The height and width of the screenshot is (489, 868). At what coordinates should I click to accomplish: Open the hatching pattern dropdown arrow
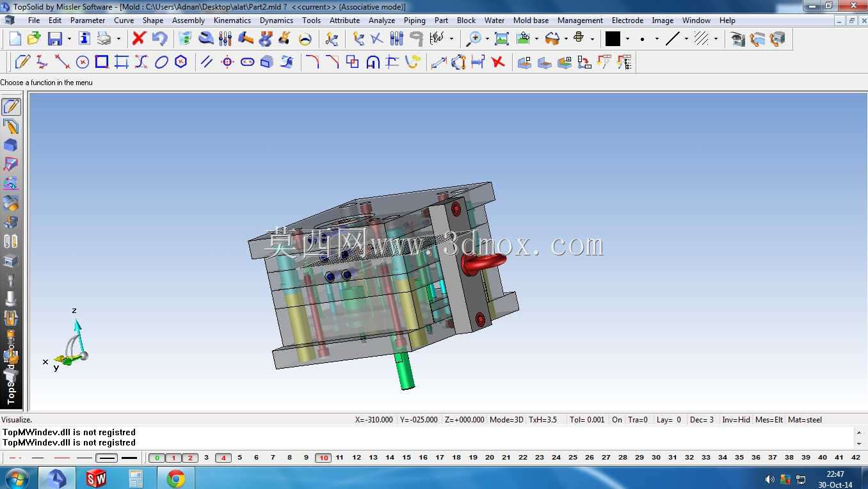[716, 38]
